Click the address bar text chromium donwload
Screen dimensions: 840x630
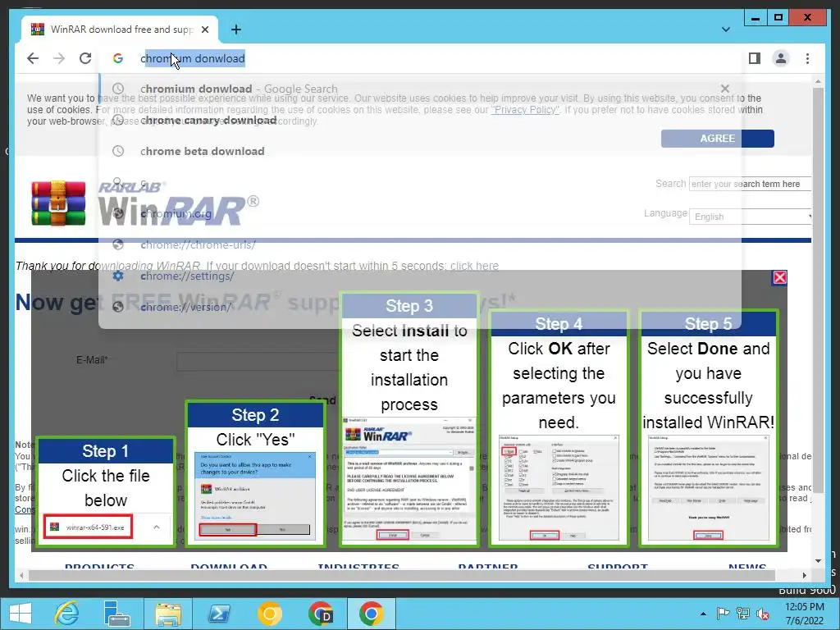[x=192, y=58]
